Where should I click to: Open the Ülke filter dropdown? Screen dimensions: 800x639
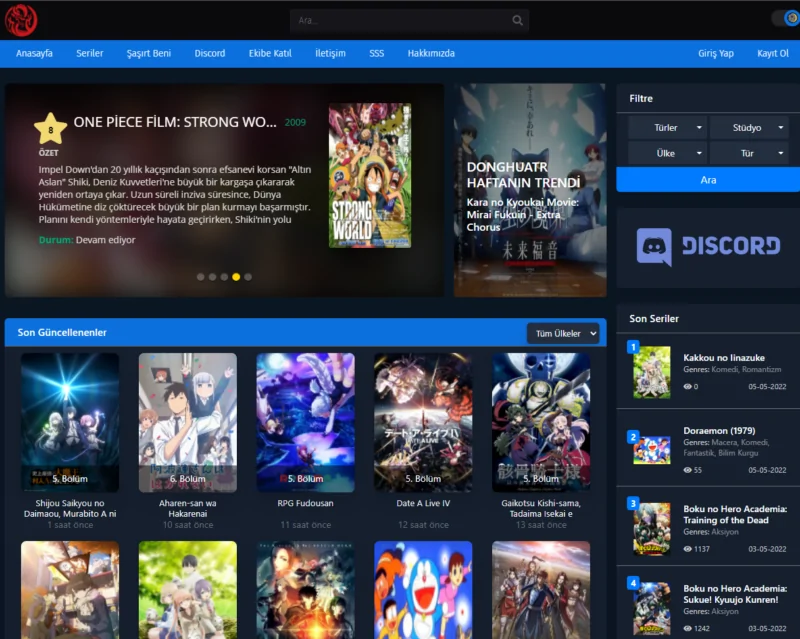[x=667, y=153]
